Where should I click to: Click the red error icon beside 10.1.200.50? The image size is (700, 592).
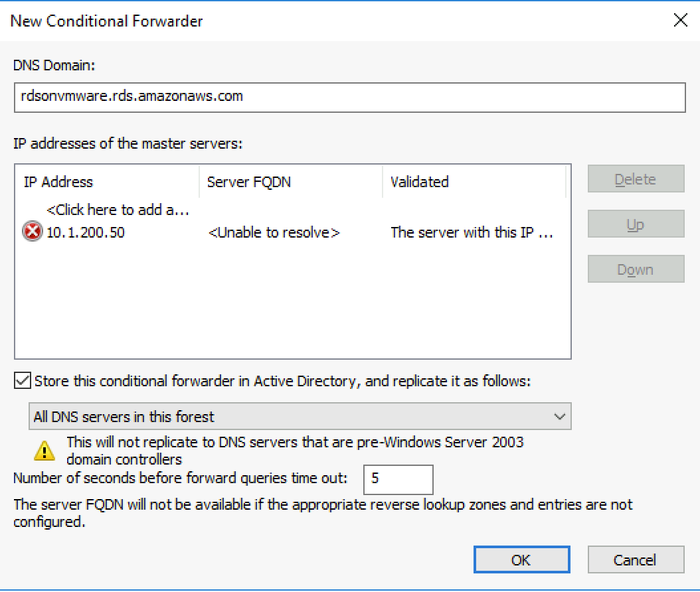pyautogui.click(x=32, y=232)
